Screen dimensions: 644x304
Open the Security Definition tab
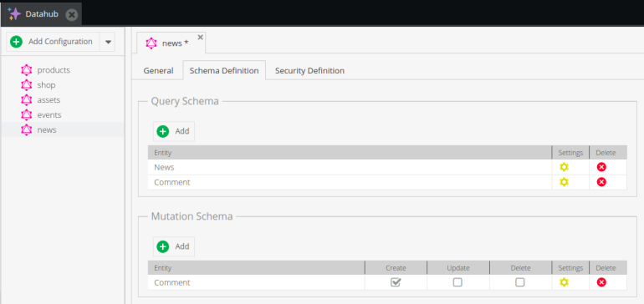[x=309, y=70]
